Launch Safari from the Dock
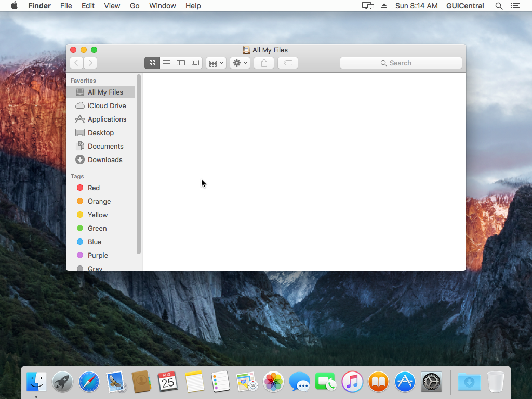 (x=89, y=382)
